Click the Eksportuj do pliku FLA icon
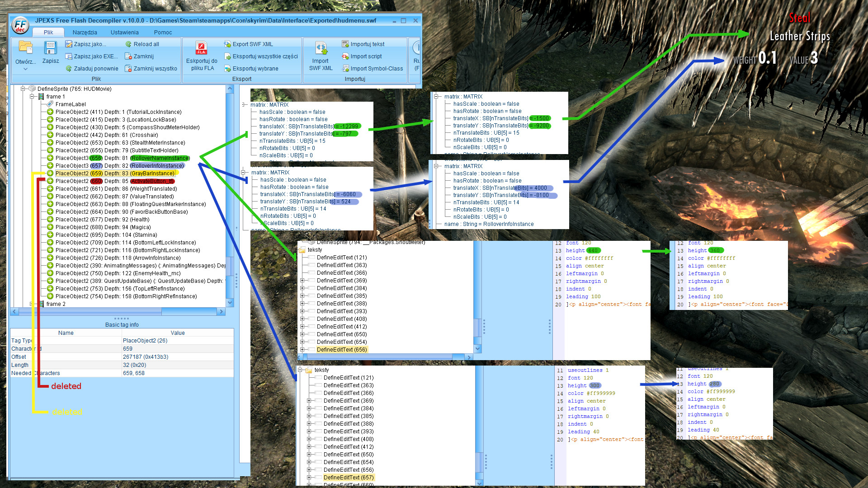Screen dimensions: 868x488 201,48
